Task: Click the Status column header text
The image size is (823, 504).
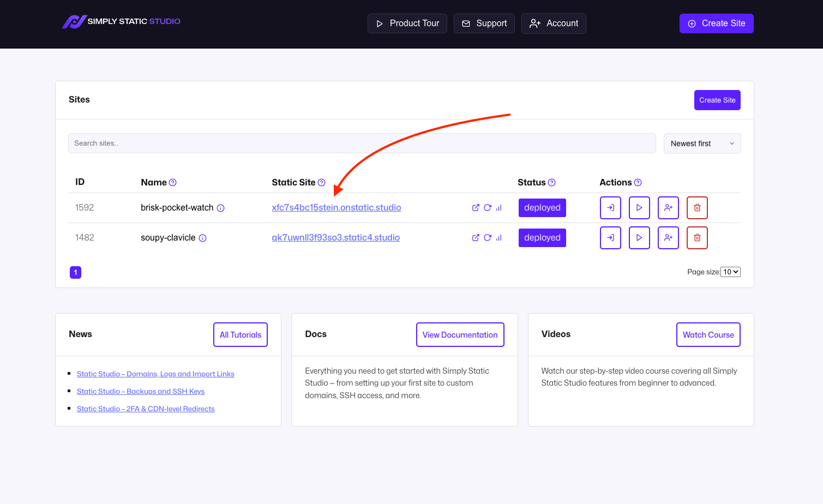Action: [532, 183]
